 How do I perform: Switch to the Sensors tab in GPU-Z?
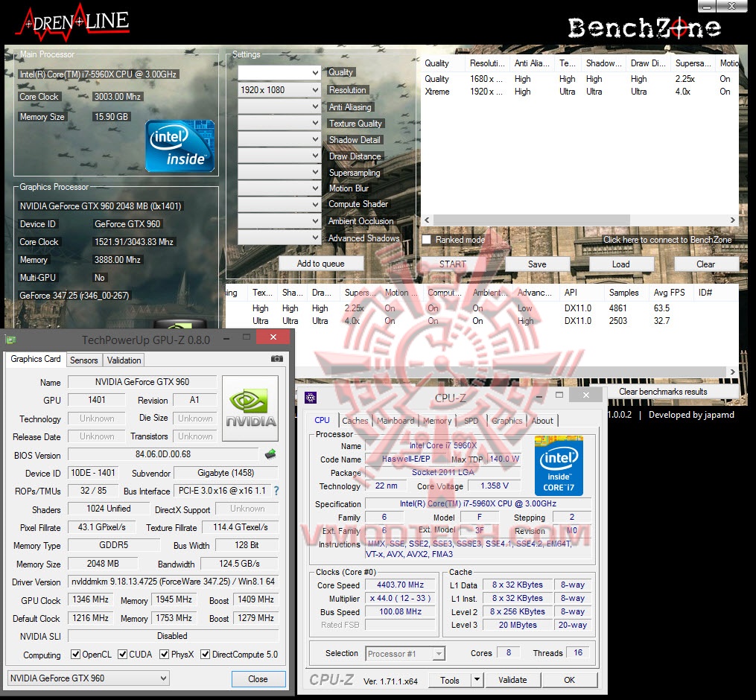pos(84,360)
